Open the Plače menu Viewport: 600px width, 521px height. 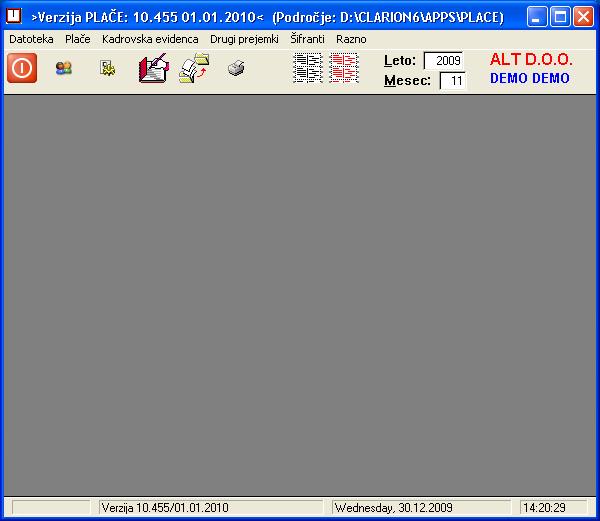coord(77,39)
